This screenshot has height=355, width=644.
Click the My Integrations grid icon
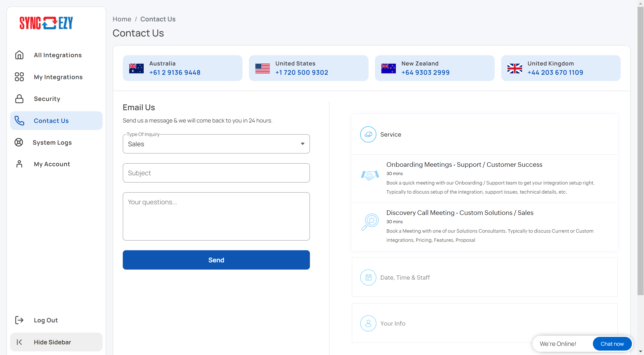point(19,77)
